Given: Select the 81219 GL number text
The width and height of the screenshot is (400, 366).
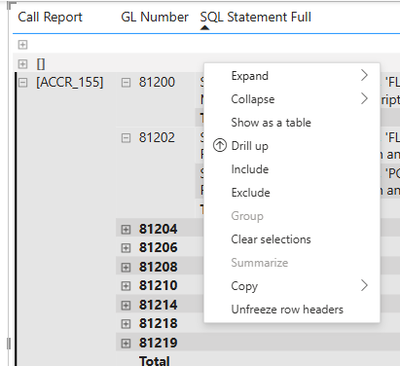Looking at the screenshot, I should [158, 343].
